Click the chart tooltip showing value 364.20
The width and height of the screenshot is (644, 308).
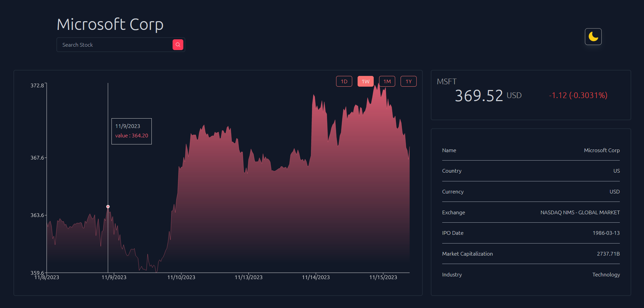[x=131, y=131]
